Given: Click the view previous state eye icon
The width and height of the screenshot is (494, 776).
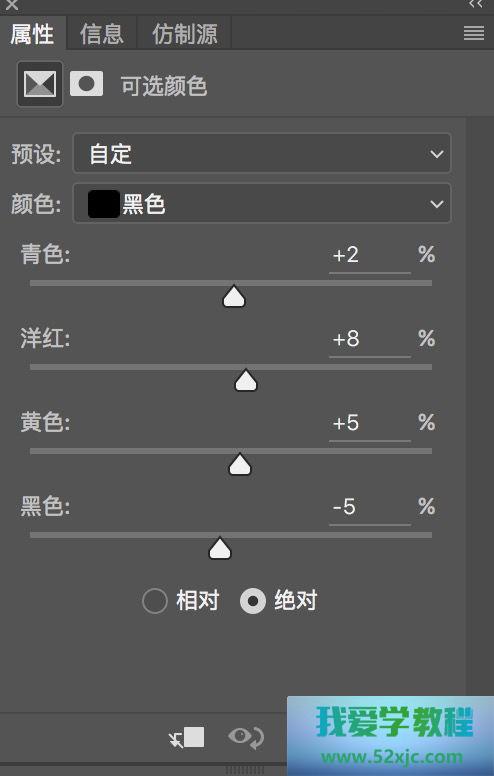Looking at the screenshot, I should 246,737.
